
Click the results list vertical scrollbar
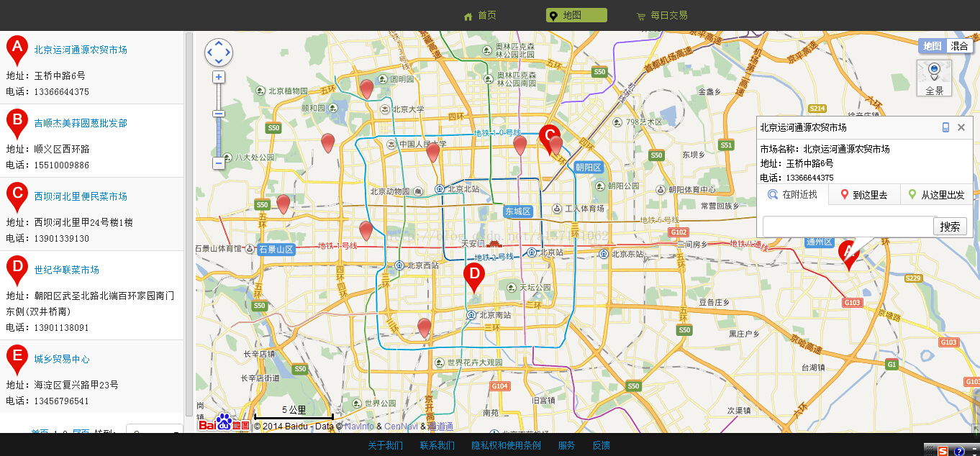(189, 223)
